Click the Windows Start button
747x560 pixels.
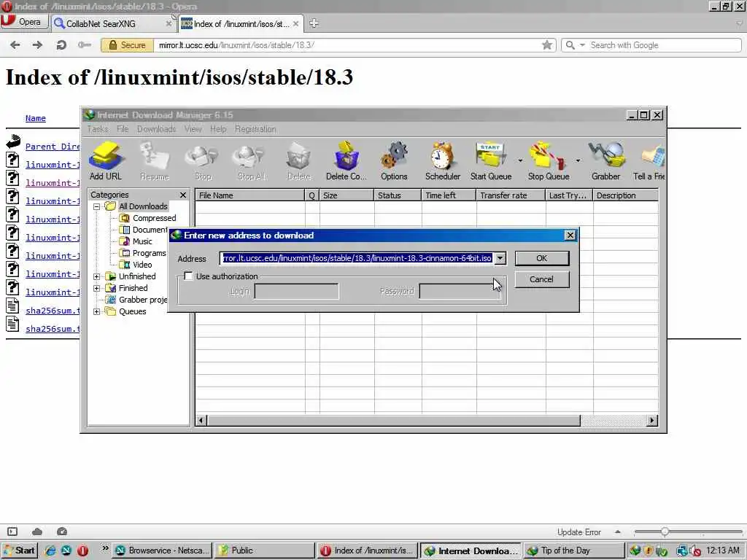(19, 551)
